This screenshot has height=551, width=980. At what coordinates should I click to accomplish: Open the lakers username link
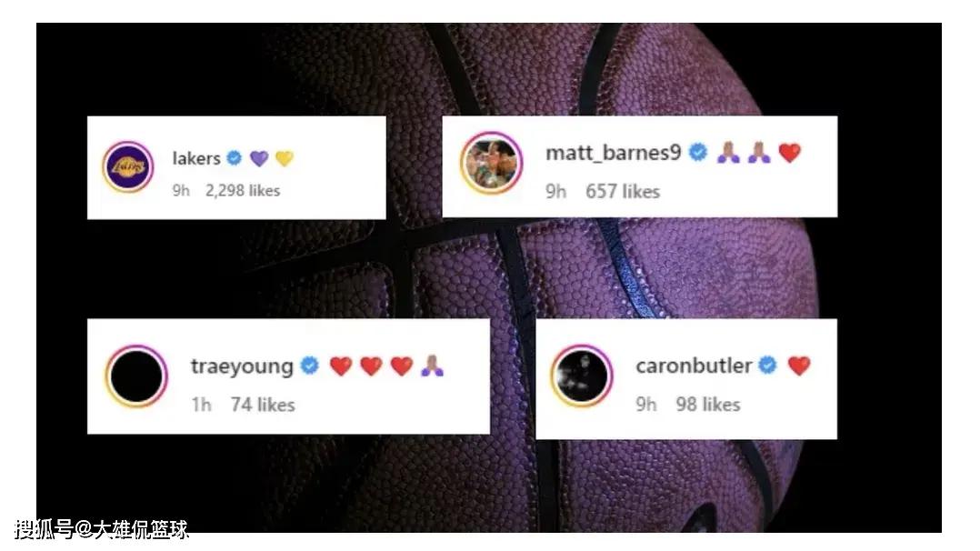coord(196,158)
